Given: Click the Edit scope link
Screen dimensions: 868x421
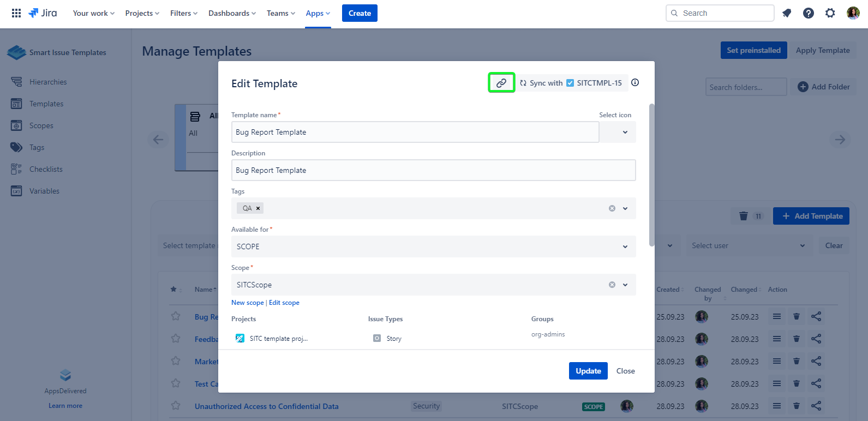Looking at the screenshot, I should point(284,303).
